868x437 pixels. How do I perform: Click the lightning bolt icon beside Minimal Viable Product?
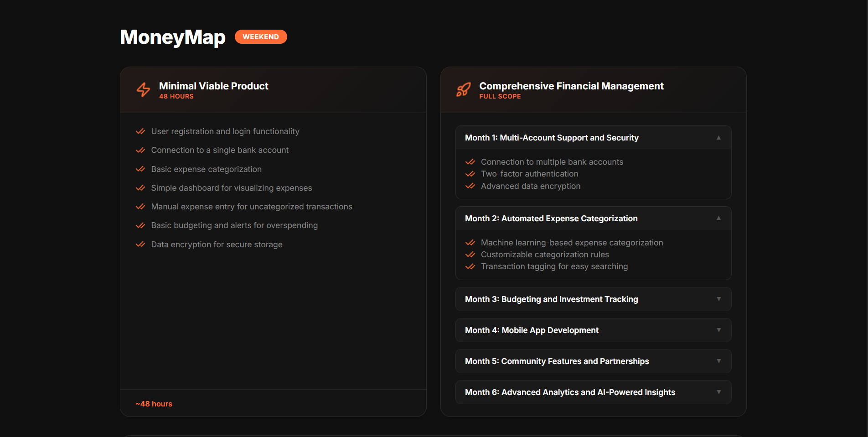pos(143,90)
